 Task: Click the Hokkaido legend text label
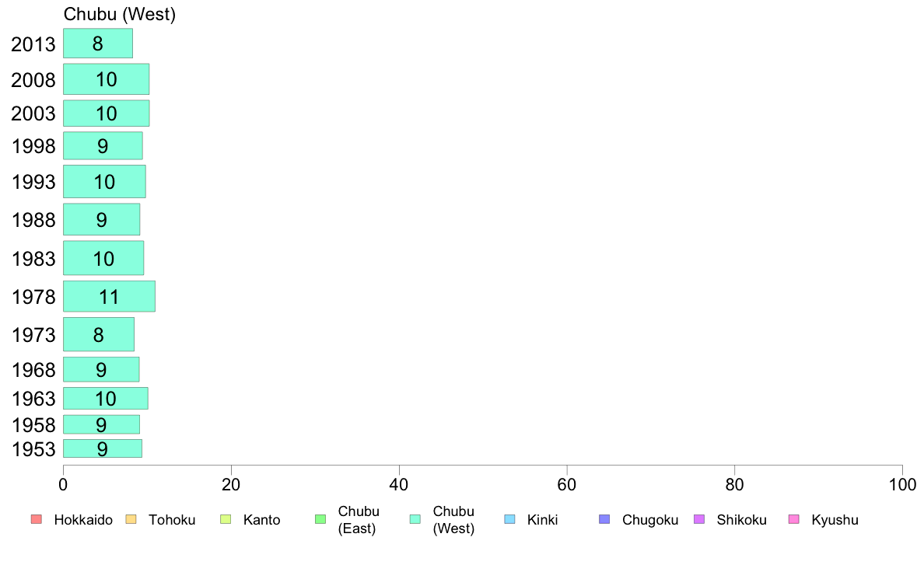coord(83,520)
